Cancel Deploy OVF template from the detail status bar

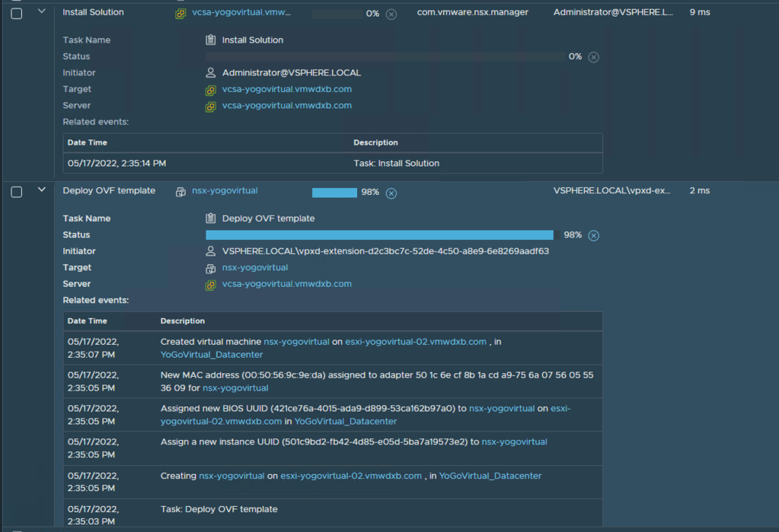(x=594, y=236)
